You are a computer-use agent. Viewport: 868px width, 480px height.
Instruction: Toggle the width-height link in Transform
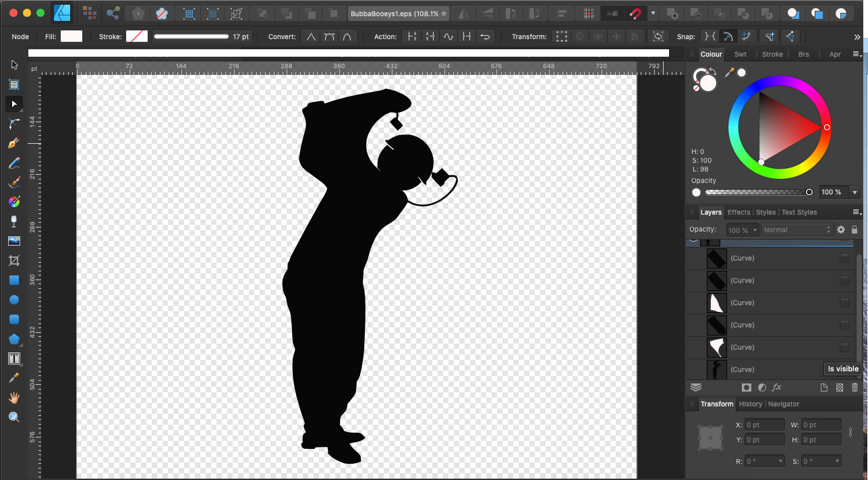850,432
